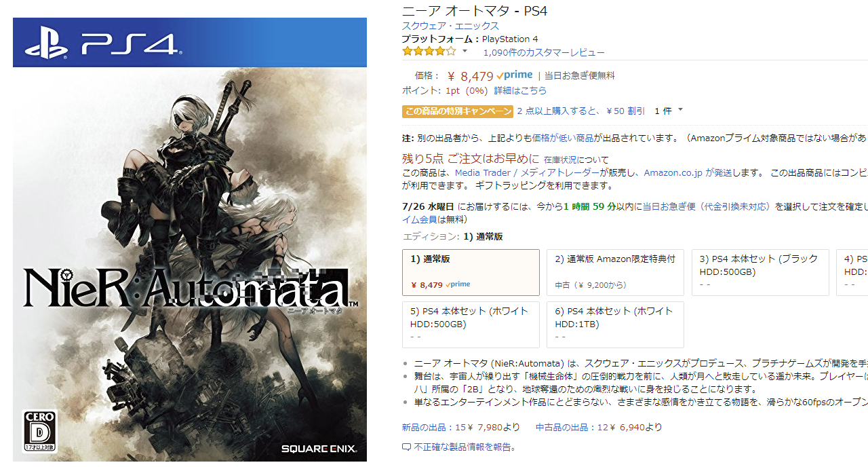Click the CERO D rating badge

(x=40, y=432)
